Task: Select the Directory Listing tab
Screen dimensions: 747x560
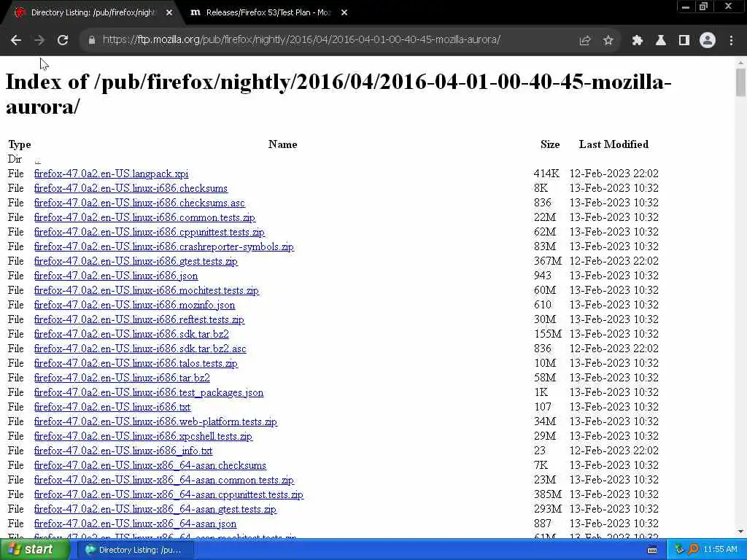Action: tap(93, 13)
